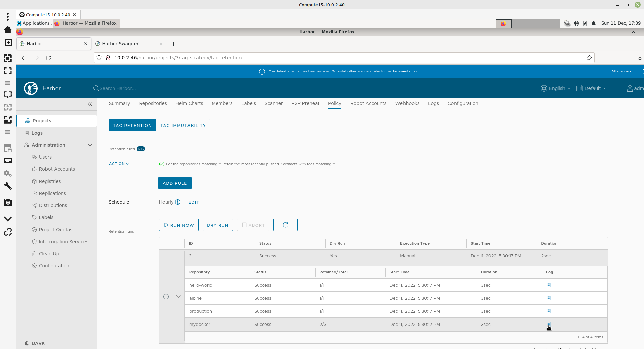Bookmark this page with the star icon
Screen dimensions: 644x349
tap(589, 58)
